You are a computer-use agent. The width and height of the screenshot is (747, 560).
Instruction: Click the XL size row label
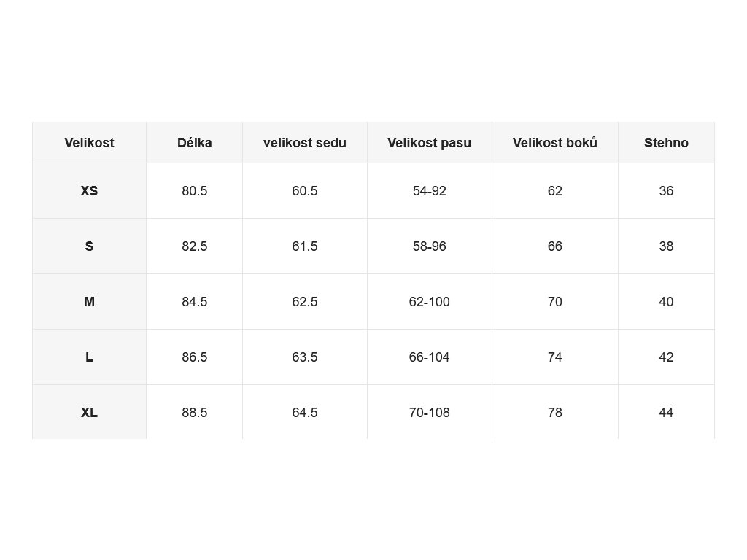tap(89, 412)
